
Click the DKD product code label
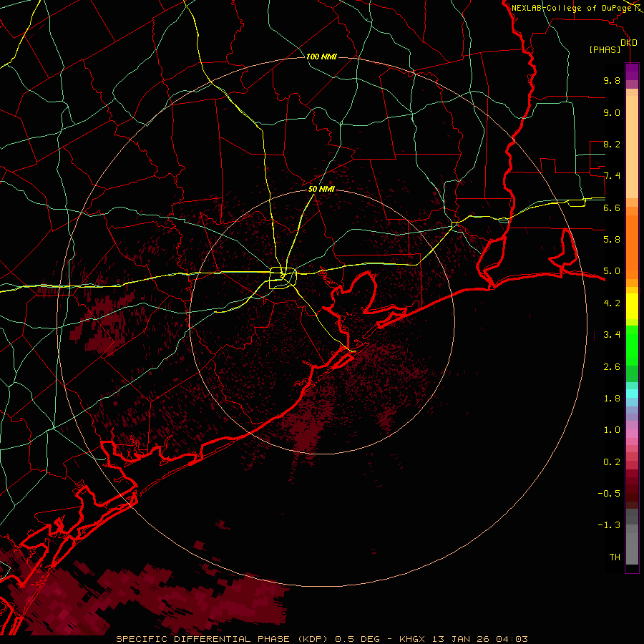pos(629,43)
